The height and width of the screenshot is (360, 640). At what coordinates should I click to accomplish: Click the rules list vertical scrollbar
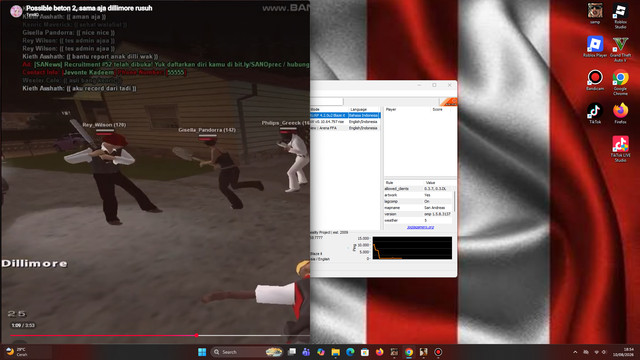455,202
